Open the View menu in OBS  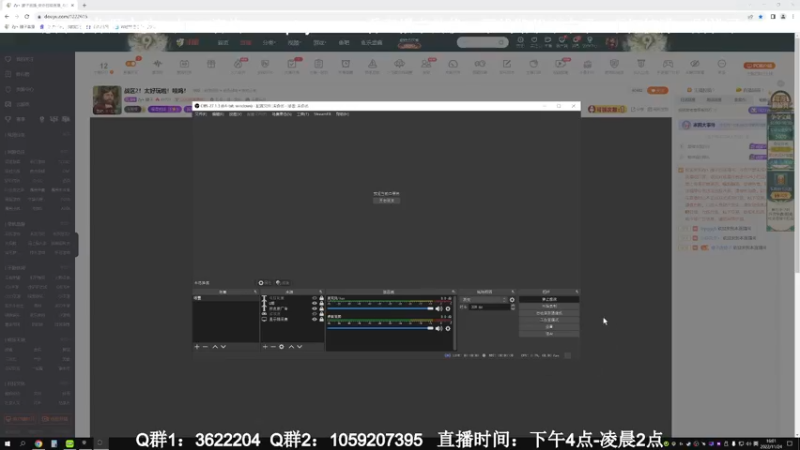point(235,114)
